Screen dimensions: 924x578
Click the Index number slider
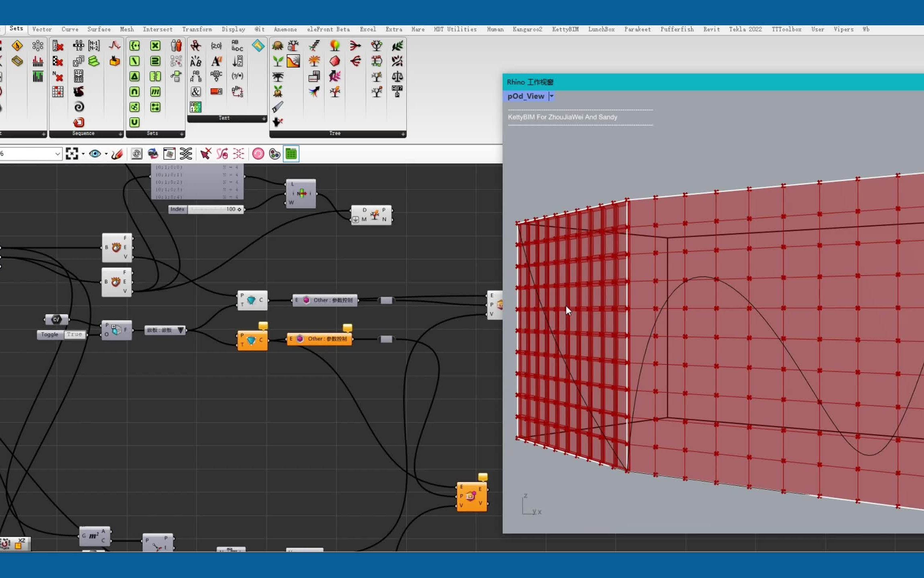(215, 209)
